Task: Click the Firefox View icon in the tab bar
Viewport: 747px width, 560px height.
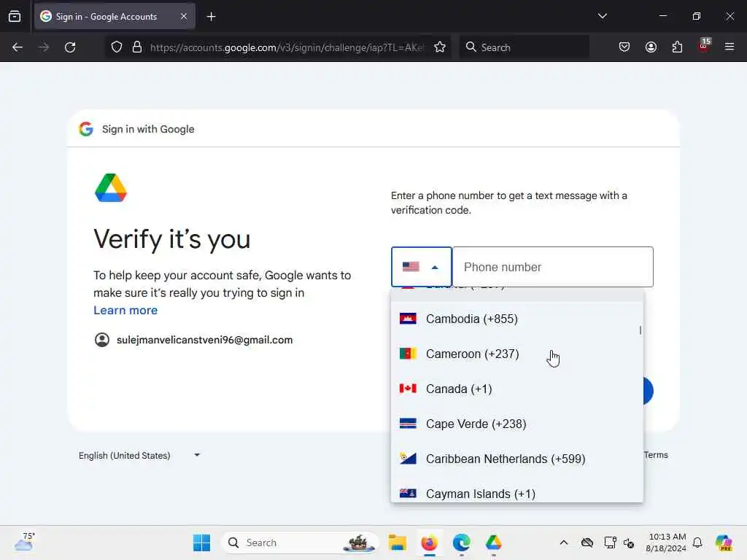Action: [x=15, y=17]
